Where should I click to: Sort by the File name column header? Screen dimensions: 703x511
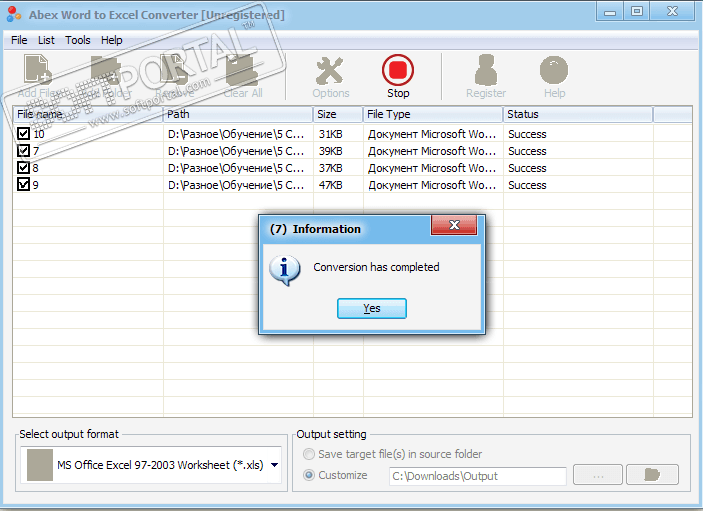tap(88, 114)
